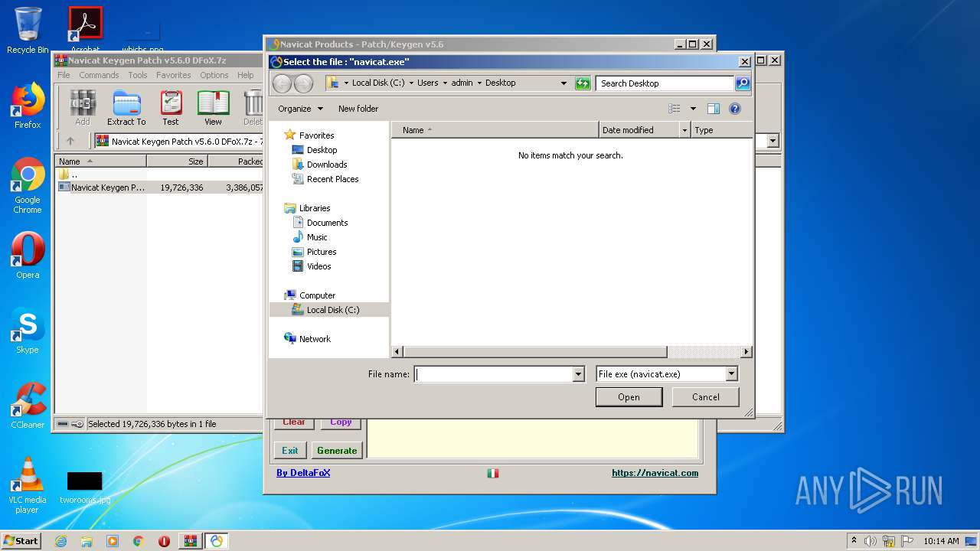Click the Open button

(629, 397)
